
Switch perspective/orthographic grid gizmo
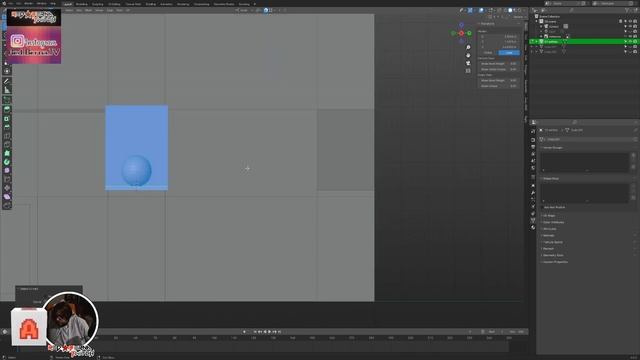[x=468, y=71]
